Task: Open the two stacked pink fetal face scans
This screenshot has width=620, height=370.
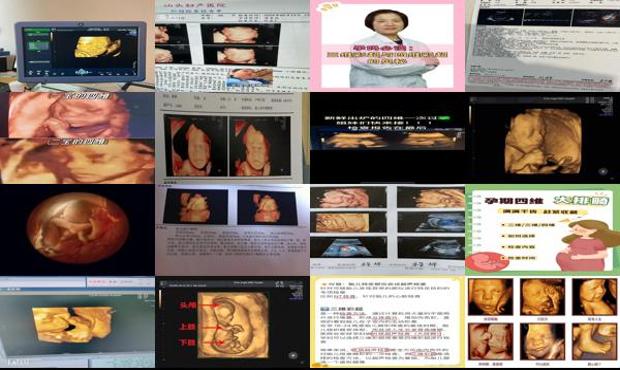Action: (77, 138)
